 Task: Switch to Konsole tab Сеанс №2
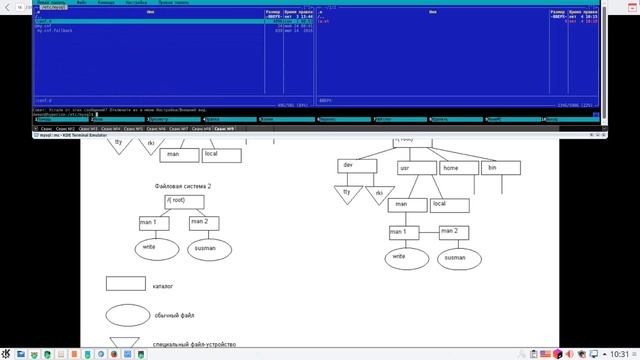[65, 129]
